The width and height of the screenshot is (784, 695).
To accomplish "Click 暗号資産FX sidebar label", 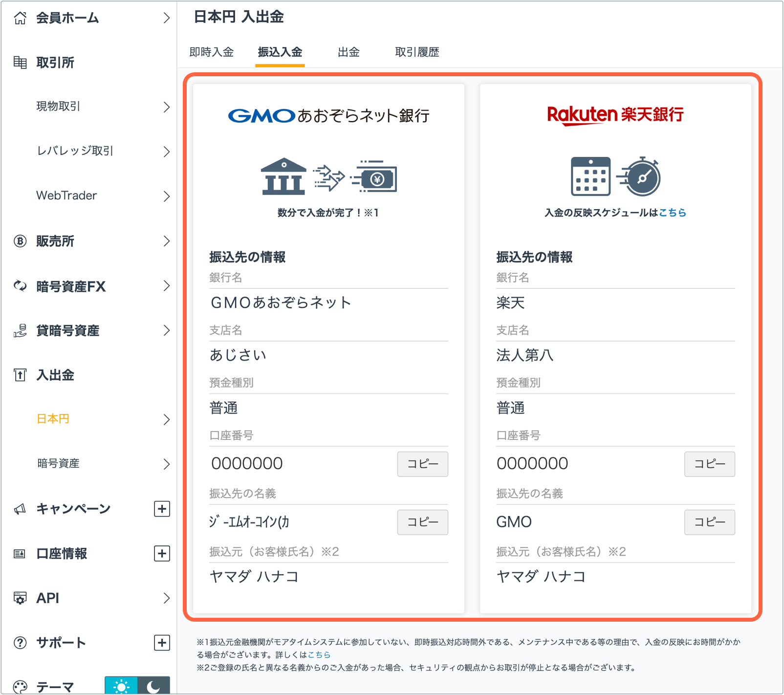I will pos(71,286).
